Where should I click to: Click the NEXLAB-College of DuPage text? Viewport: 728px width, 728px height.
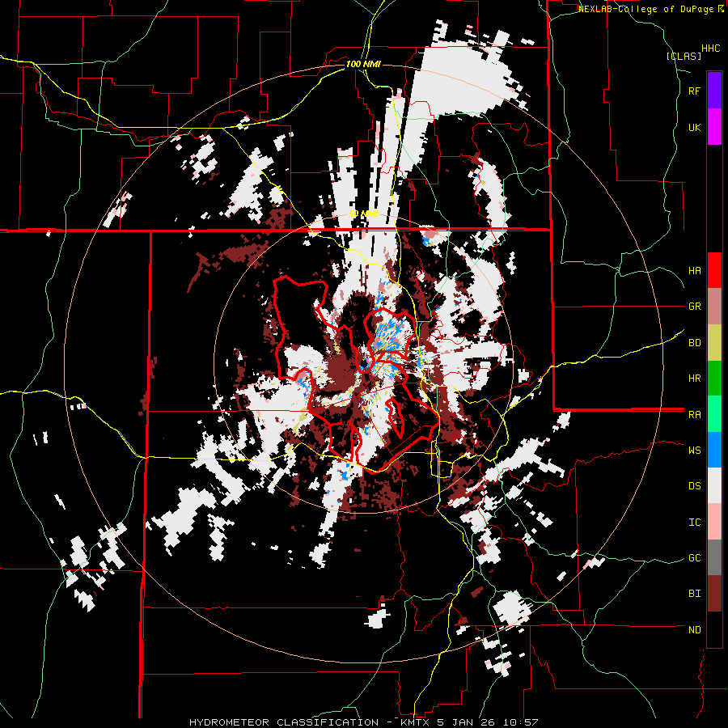645,9
